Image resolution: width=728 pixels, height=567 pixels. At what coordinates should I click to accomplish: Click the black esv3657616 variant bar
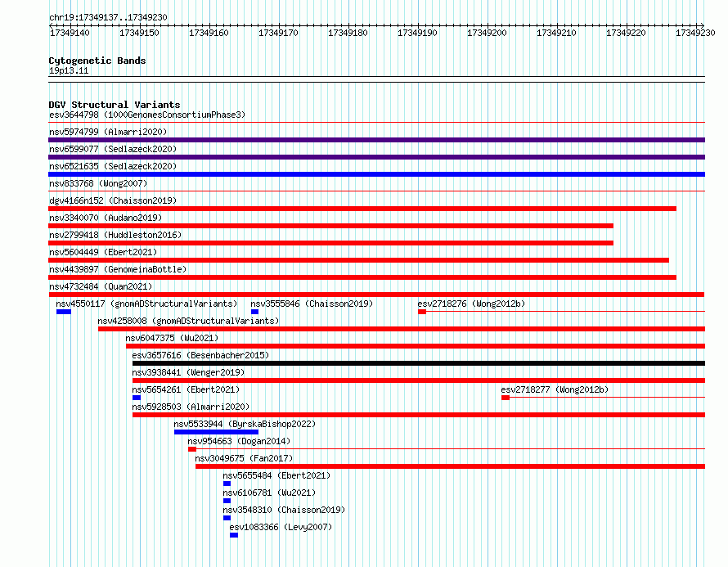[x=419, y=363]
